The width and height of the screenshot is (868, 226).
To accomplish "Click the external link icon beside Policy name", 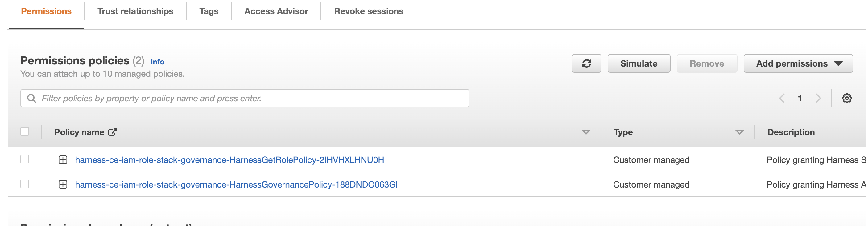I will [x=113, y=132].
